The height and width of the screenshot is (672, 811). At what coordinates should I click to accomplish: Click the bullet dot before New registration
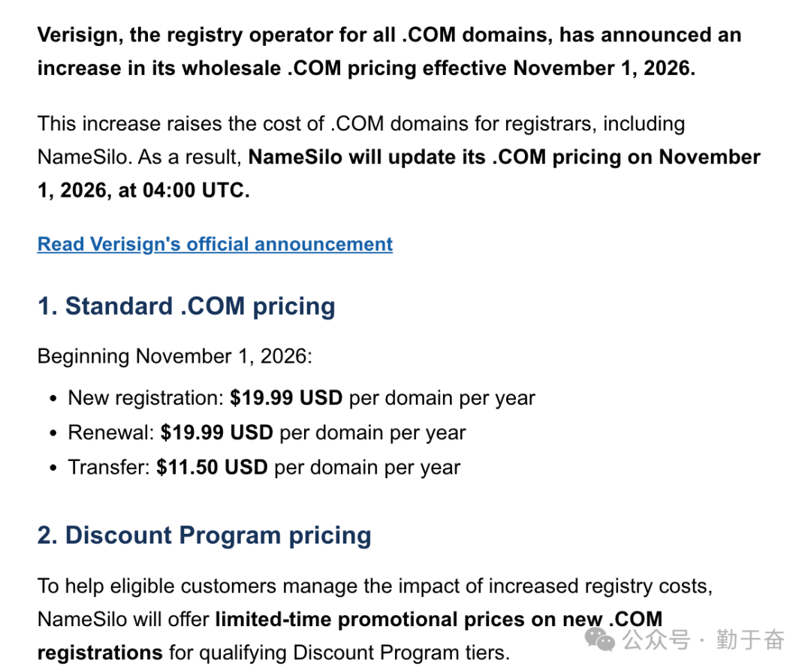(53, 399)
